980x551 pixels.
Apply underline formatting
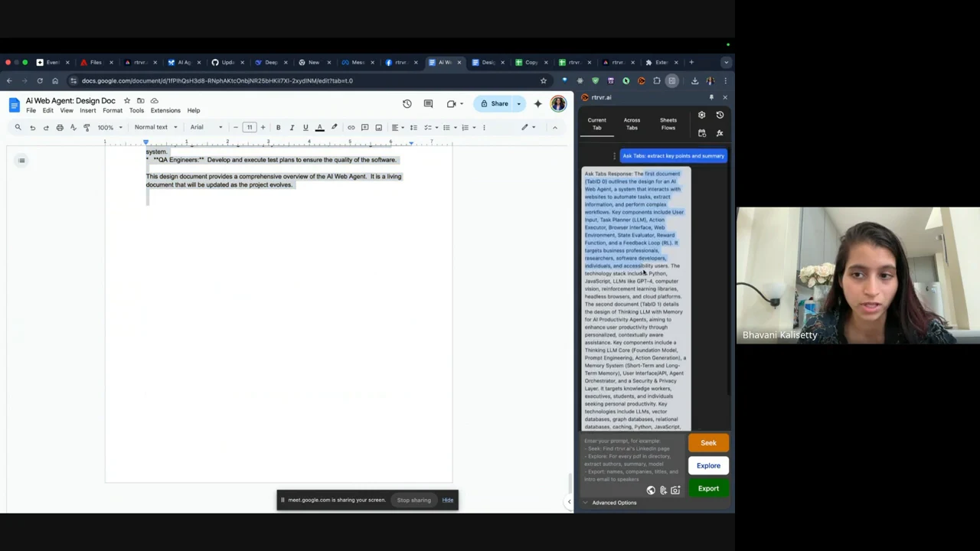[305, 128]
